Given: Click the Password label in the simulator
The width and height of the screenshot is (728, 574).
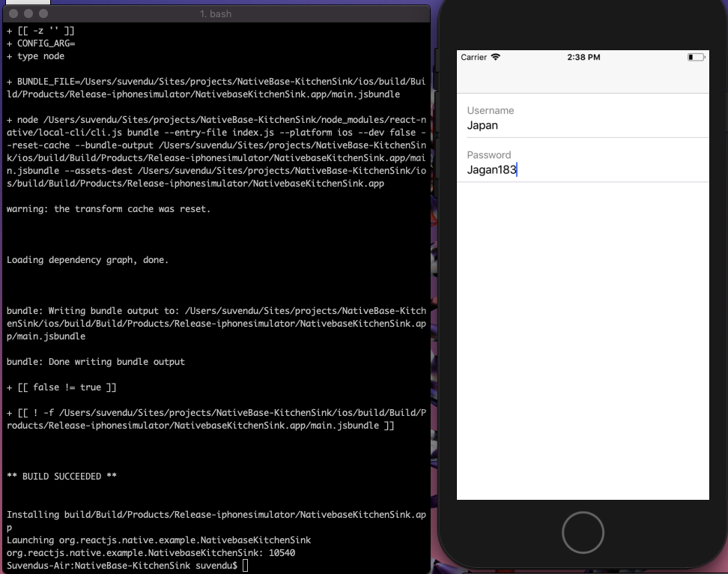Looking at the screenshot, I should pyautogui.click(x=489, y=155).
